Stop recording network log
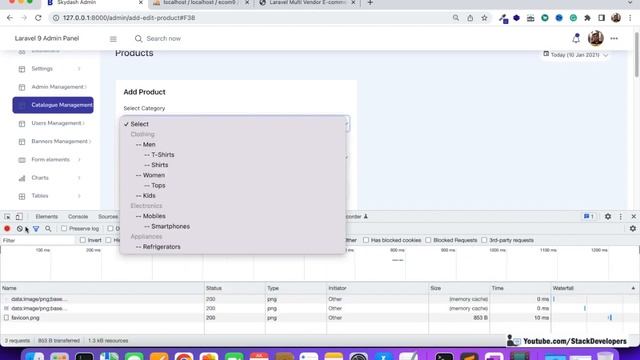 point(7,229)
